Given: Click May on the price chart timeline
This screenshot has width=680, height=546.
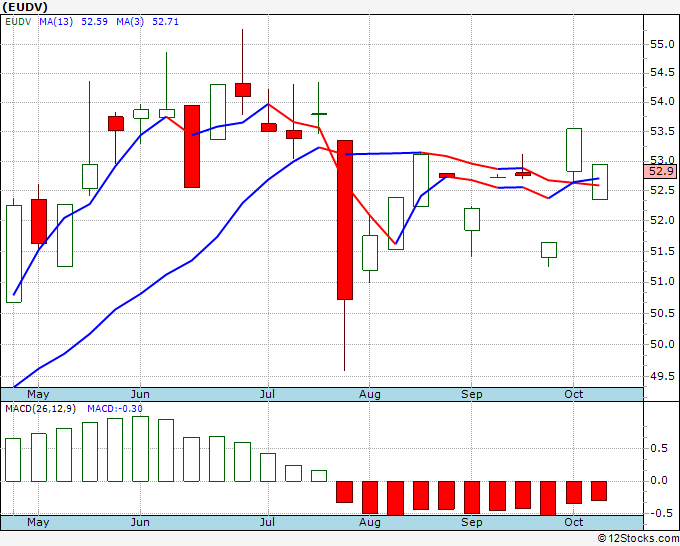Looking at the screenshot, I should (x=38, y=395).
